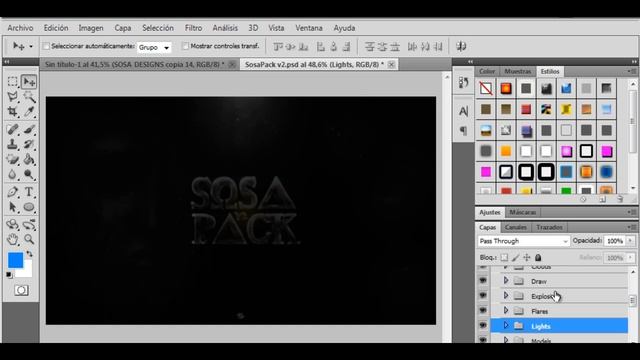The width and height of the screenshot is (640, 360).
Task: Select the Brush tool
Action: point(29,129)
